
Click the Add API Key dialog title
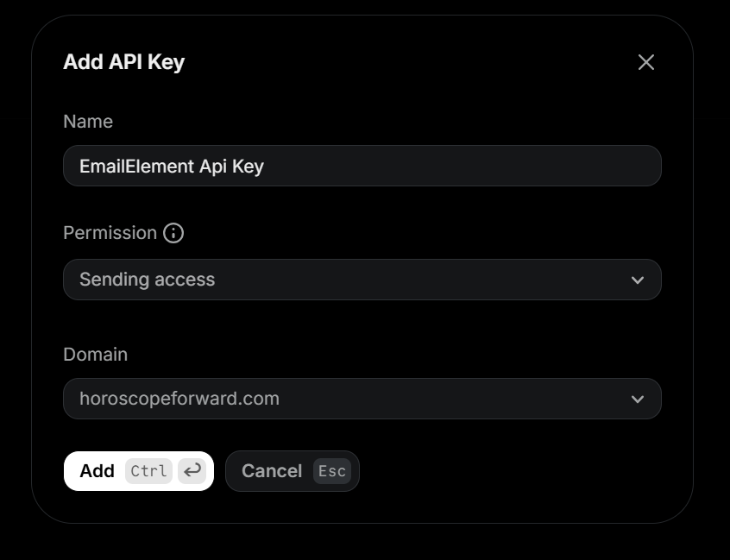[123, 62]
